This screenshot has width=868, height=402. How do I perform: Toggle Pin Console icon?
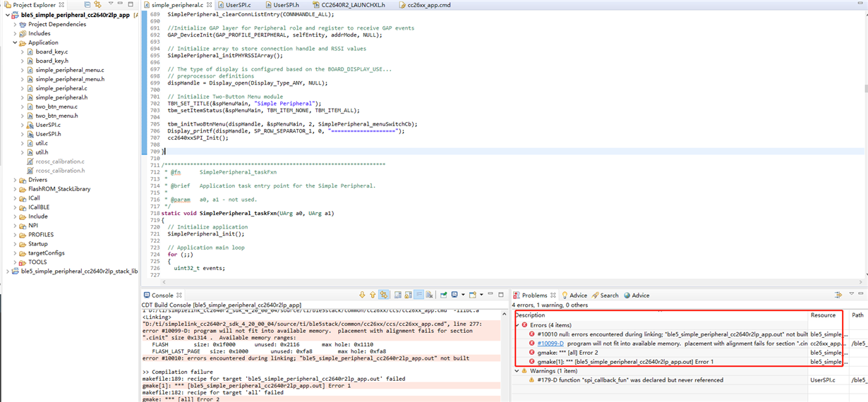[445, 295]
